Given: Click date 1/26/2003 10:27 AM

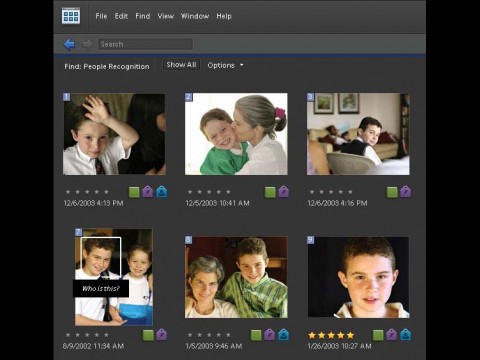Looking at the screenshot, I should pos(339,346).
